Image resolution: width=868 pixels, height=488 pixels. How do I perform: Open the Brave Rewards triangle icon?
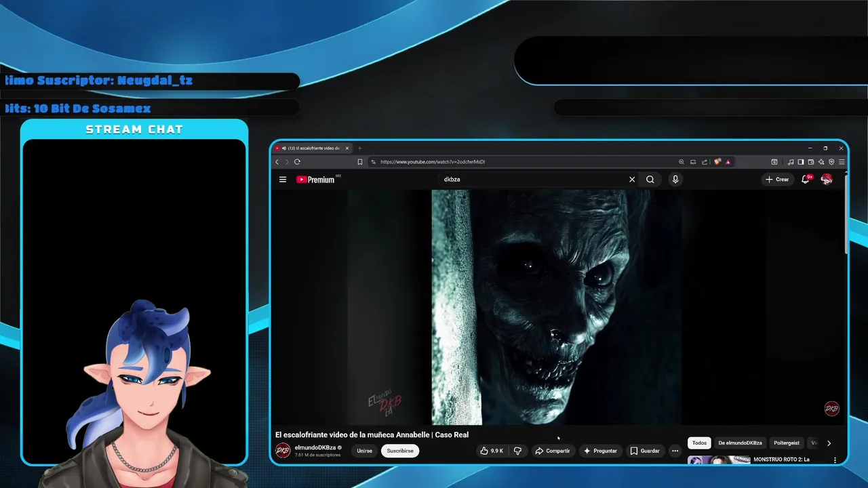coord(728,162)
